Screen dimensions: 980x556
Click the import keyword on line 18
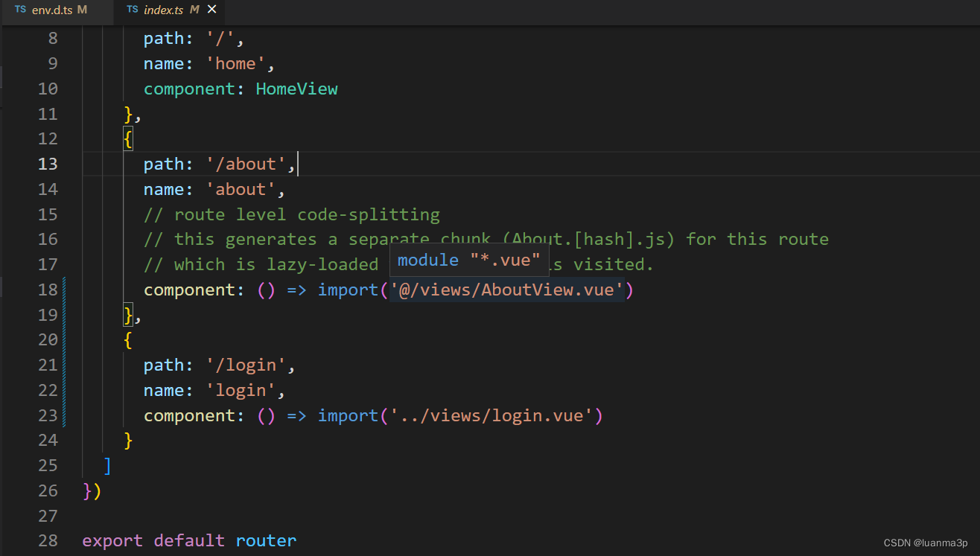tap(349, 290)
